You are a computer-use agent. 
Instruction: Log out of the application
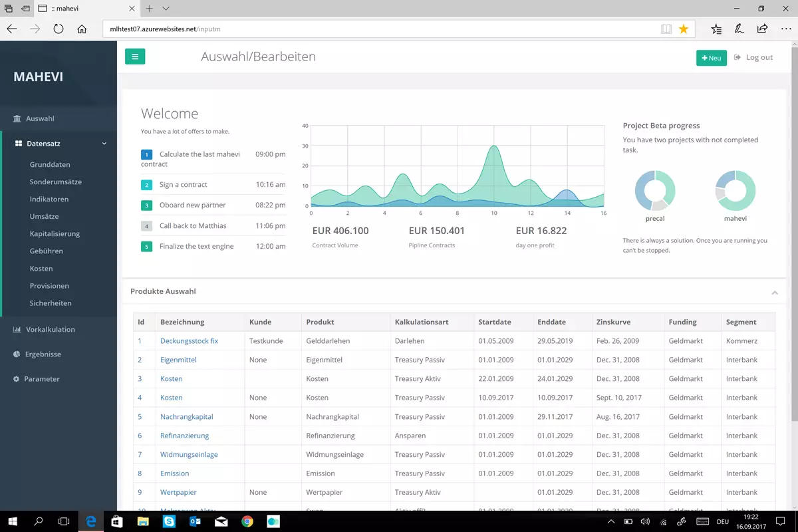[x=753, y=57]
